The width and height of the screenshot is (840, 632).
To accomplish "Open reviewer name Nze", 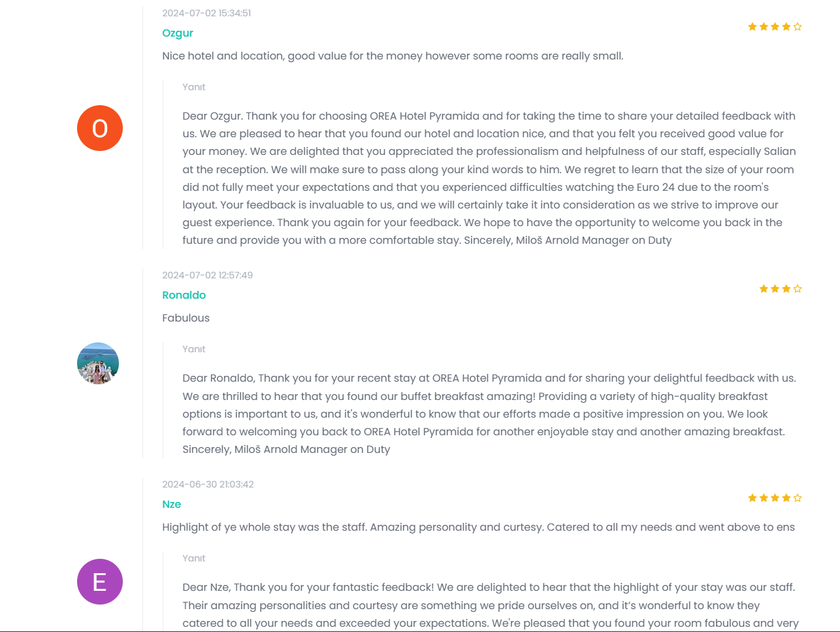I will pyautogui.click(x=172, y=505).
